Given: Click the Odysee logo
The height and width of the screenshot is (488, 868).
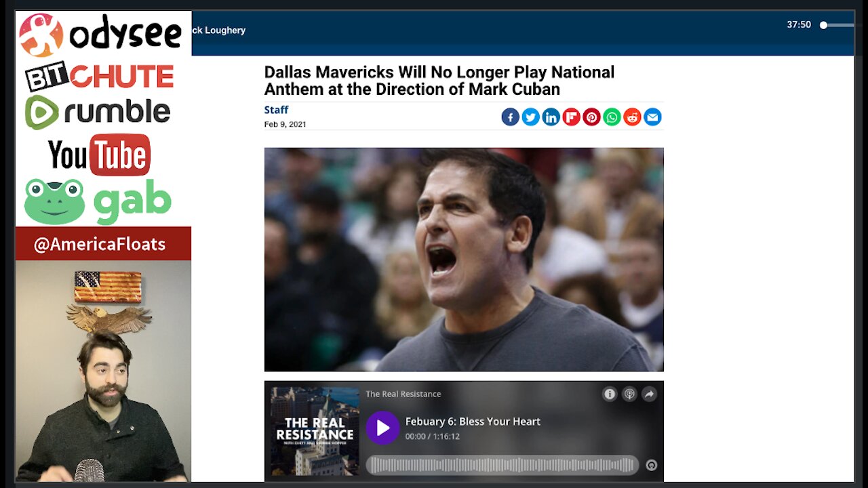Looking at the screenshot, I should tap(101, 35).
